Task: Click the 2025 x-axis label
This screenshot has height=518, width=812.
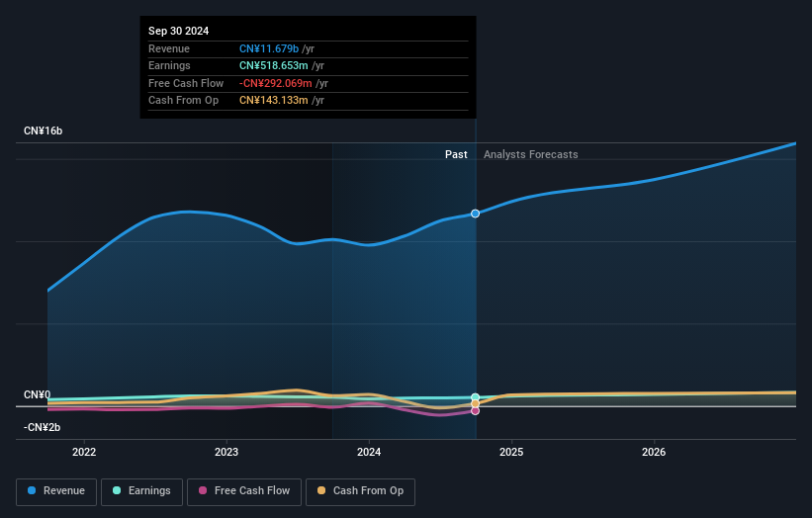Action: 511,453
